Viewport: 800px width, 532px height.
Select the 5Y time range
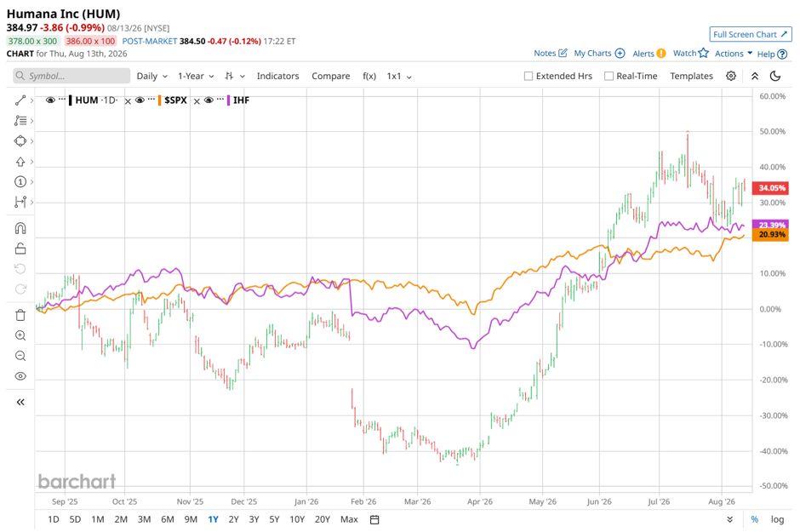click(275, 519)
